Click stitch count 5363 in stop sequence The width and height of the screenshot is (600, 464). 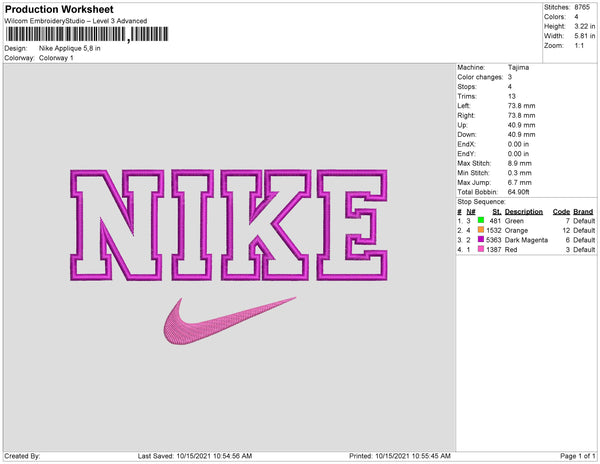pos(494,240)
